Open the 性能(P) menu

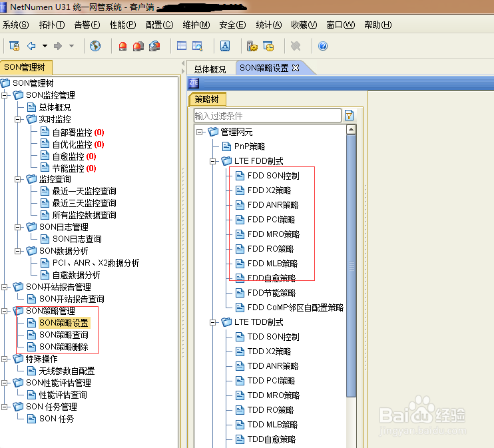(x=123, y=25)
